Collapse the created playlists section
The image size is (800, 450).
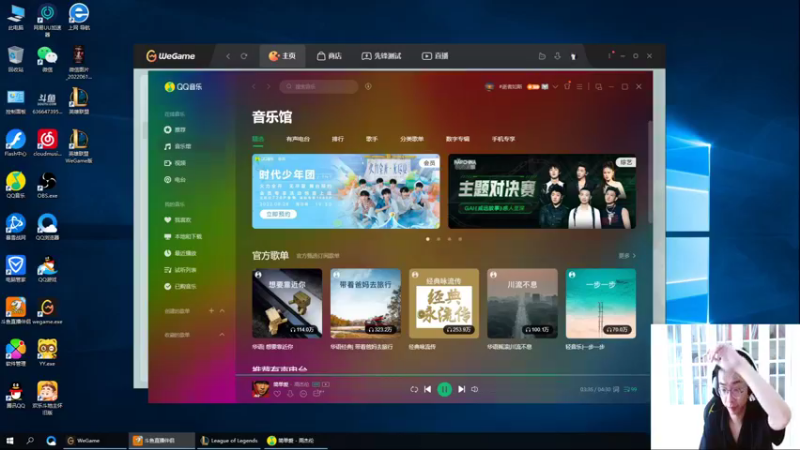point(222,311)
